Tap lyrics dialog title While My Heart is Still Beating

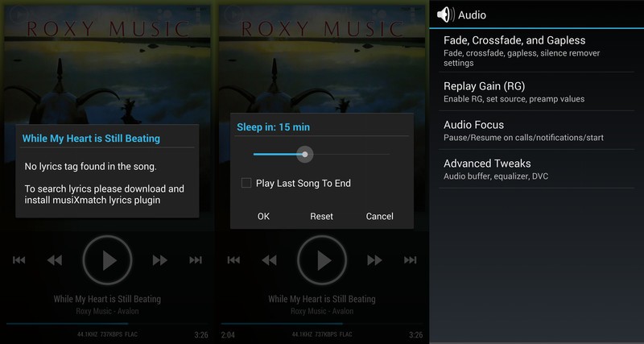(x=91, y=139)
